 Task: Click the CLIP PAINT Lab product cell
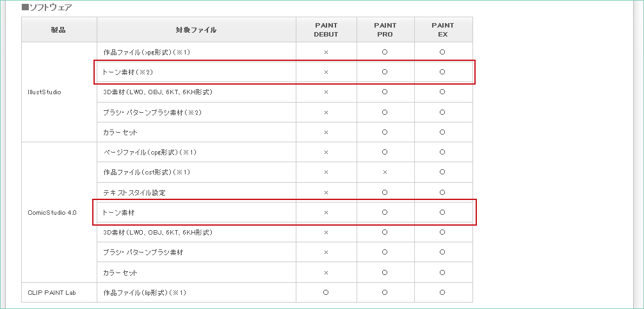tap(52, 292)
